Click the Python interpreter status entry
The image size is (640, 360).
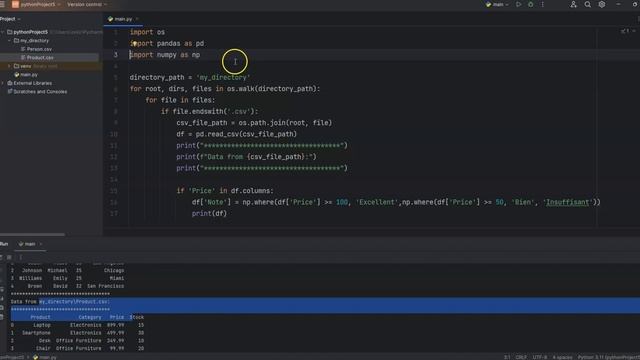click(608, 357)
